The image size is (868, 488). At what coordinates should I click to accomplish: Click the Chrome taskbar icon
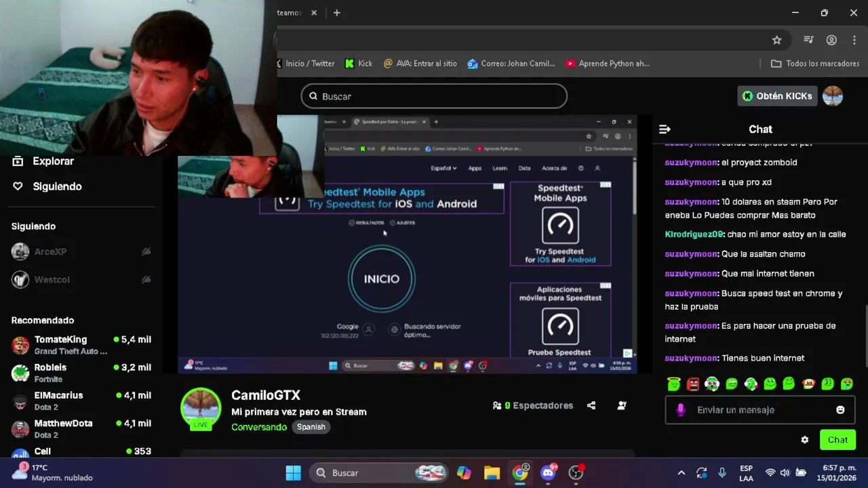(x=520, y=472)
